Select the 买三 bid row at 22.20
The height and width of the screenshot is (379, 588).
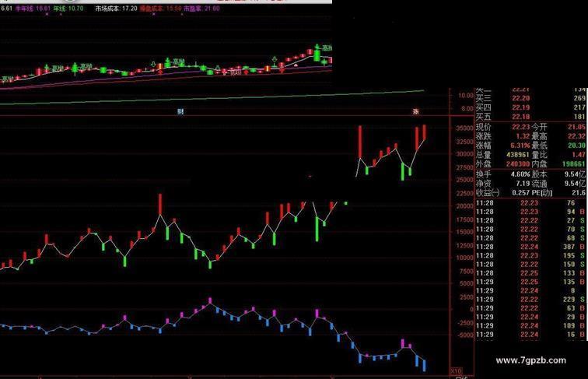(530, 98)
